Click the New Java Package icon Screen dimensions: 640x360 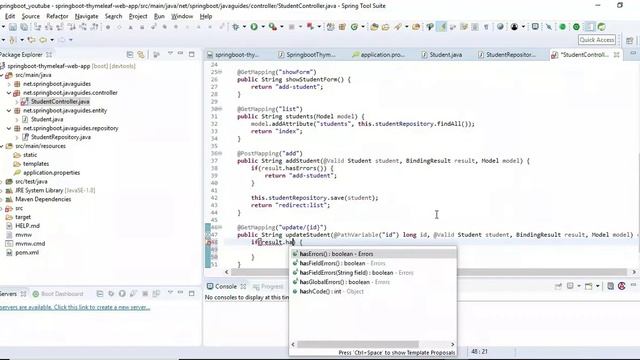point(342,27)
